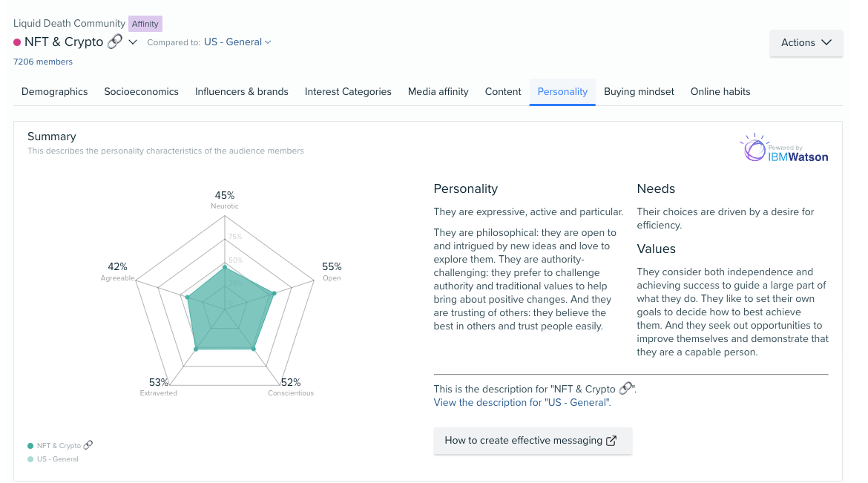Click the link icon beside the NFT & Crypto title
This screenshot has width=868, height=483.
click(114, 42)
